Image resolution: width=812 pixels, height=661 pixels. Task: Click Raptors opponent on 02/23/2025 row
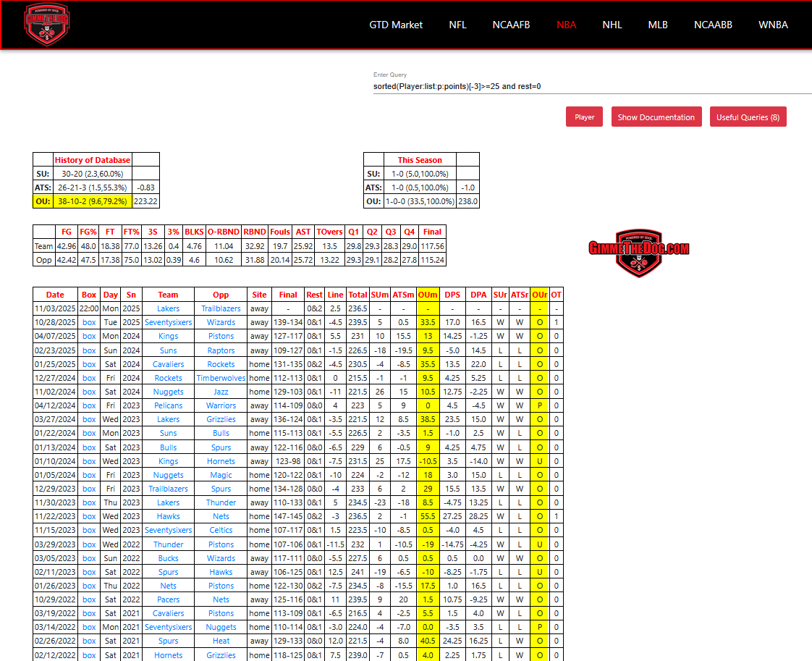click(221, 350)
